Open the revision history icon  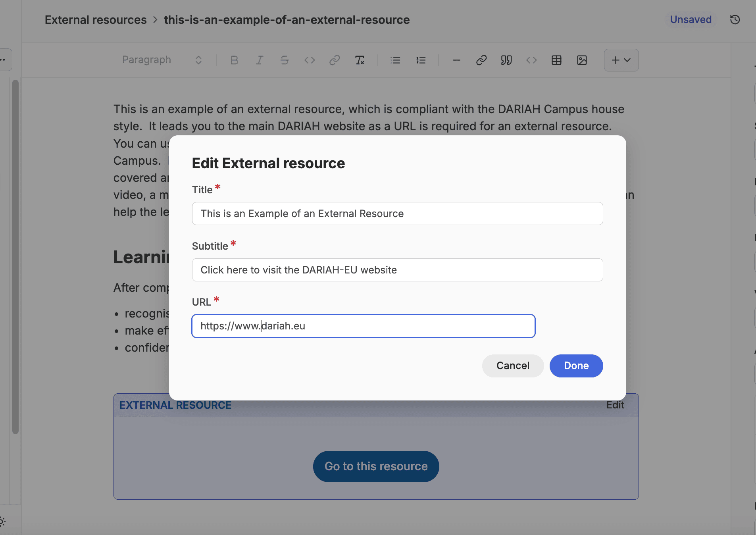click(735, 19)
